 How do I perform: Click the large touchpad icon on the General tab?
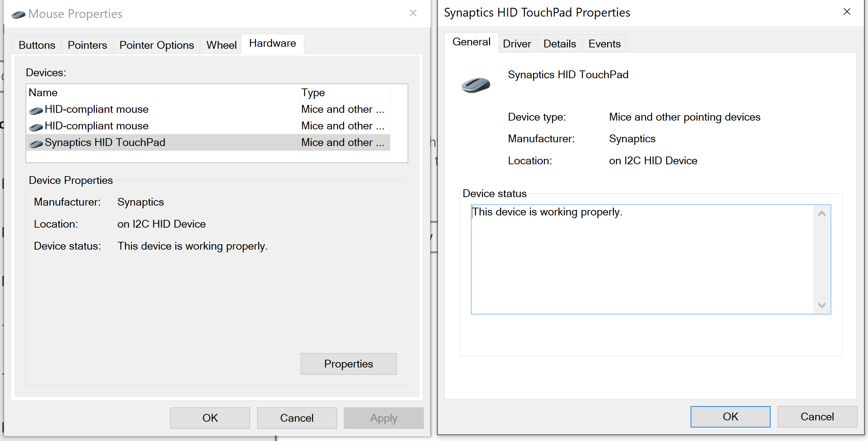(475, 85)
